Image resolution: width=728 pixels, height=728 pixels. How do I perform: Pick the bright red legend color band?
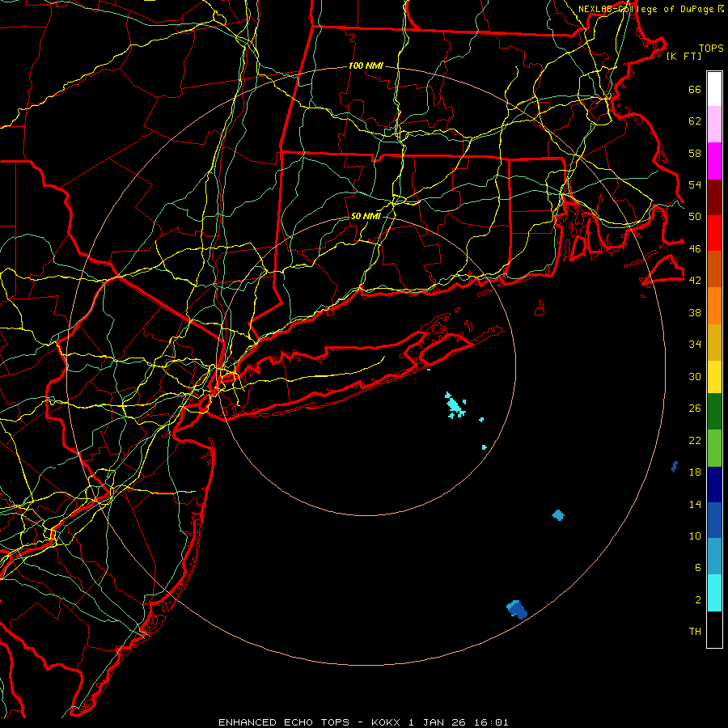(714, 233)
